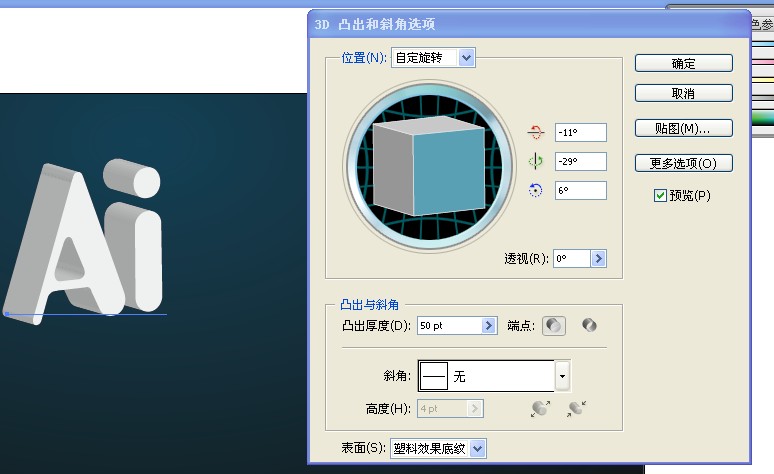Open the 高度(H) height value arrow
Viewport: 774px width, 474px height.
[474, 409]
